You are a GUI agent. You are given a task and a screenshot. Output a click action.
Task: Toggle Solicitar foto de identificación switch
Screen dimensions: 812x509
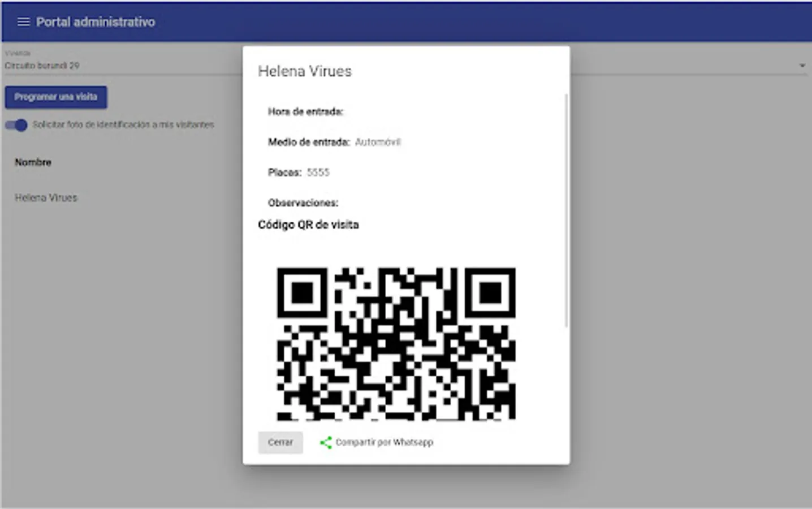(x=16, y=125)
